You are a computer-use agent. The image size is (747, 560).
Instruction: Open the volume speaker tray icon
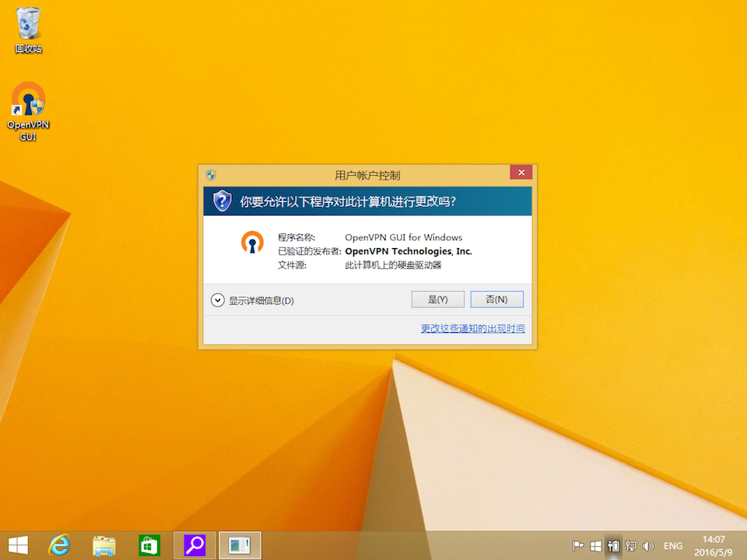(648, 546)
